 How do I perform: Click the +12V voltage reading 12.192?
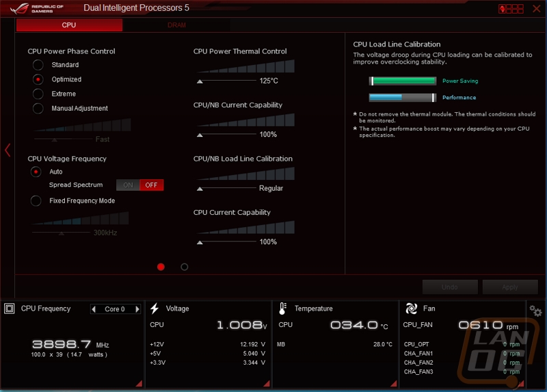pyautogui.click(x=252, y=345)
